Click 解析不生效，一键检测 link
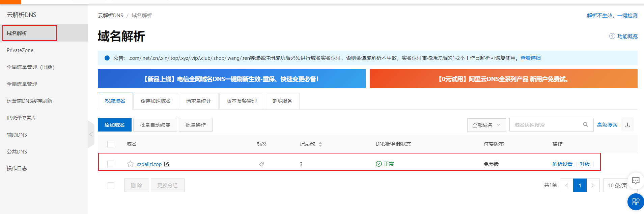Viewport: 644px width, 214px height. [x=612, y=15]
